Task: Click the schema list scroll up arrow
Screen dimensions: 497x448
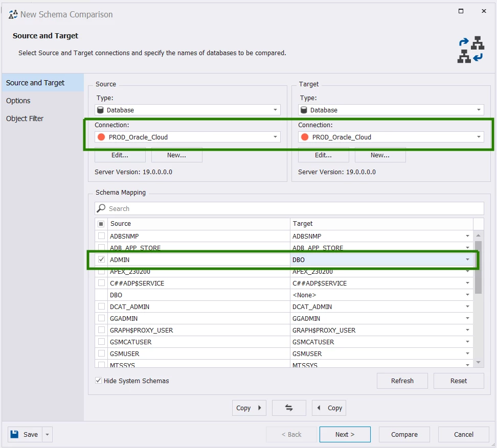Action: tap(478, 235)
